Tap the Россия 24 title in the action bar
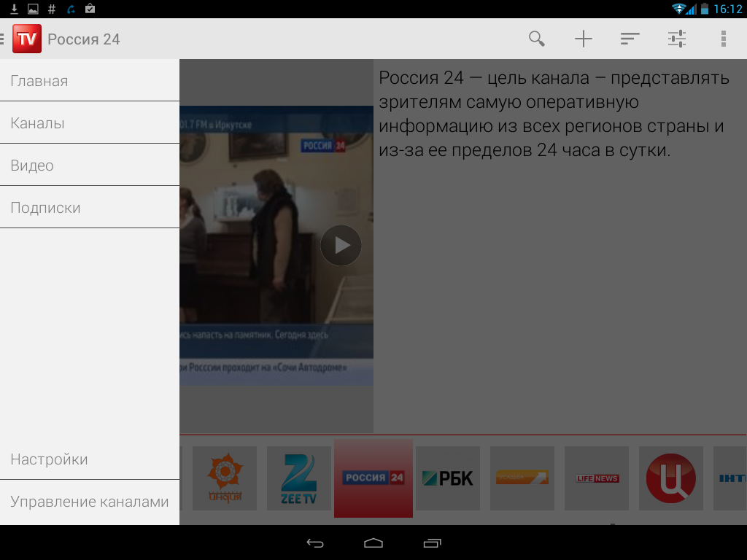Viewport: 747px width, 560px height. point(84,39)
